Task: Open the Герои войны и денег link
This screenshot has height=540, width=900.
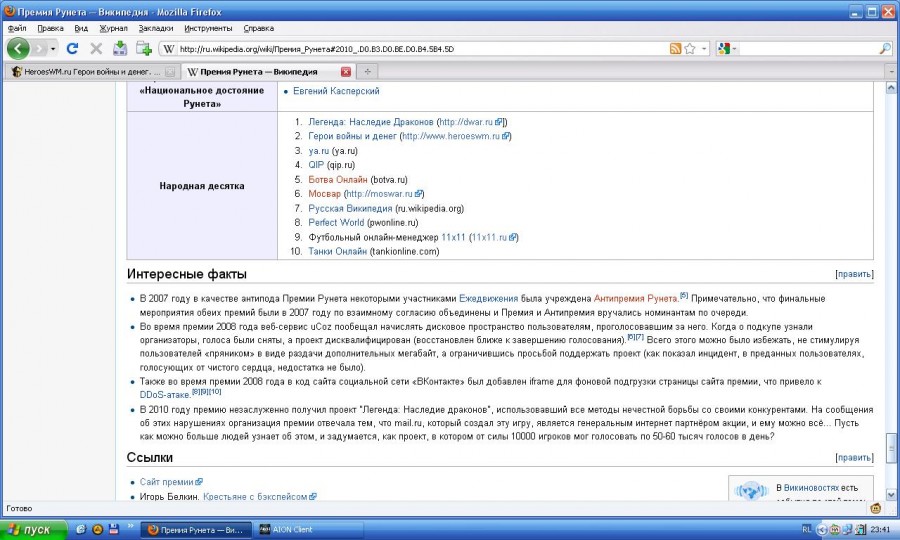Action: [352, 136]
